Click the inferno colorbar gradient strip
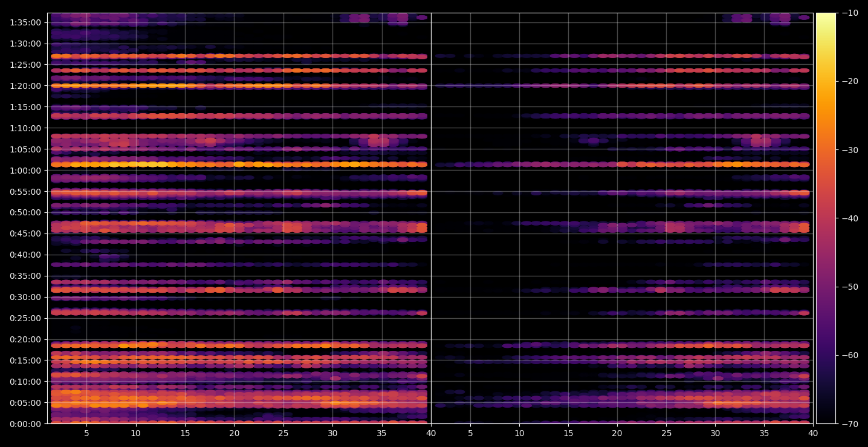Image resolution: width=868 pixels, height=447 pixels. 826,218
